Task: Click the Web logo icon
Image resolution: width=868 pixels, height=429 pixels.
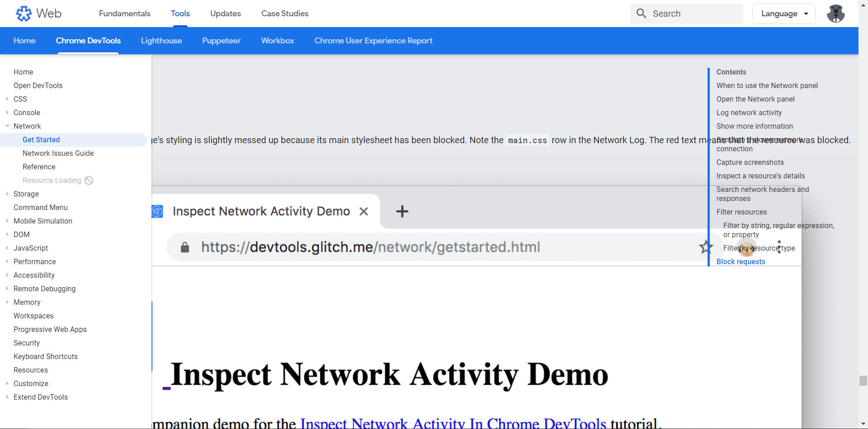Action: tap(24, 14)
